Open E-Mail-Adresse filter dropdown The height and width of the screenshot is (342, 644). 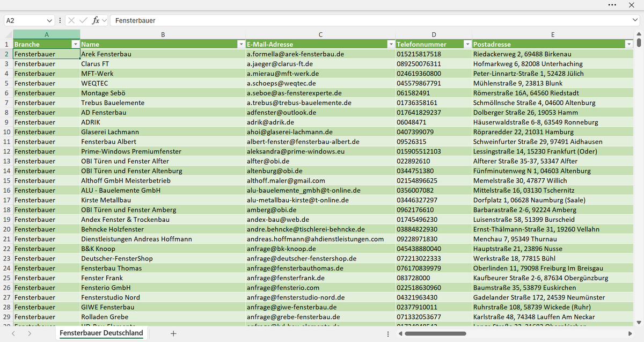[390, 44]
